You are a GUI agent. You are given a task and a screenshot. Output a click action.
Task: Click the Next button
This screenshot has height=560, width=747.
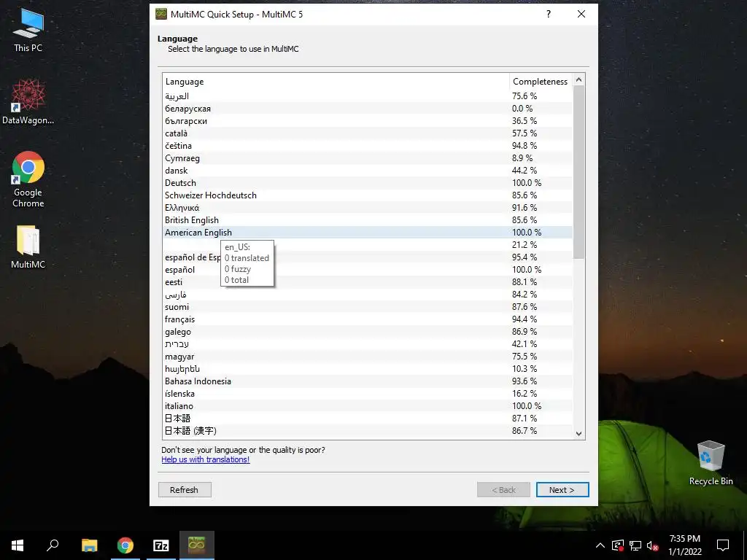562,489
